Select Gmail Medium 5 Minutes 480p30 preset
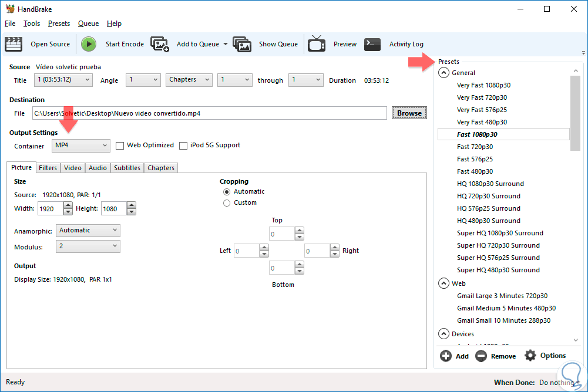The height and width of the screenshot is (392, 588). [x=506, y=308]
